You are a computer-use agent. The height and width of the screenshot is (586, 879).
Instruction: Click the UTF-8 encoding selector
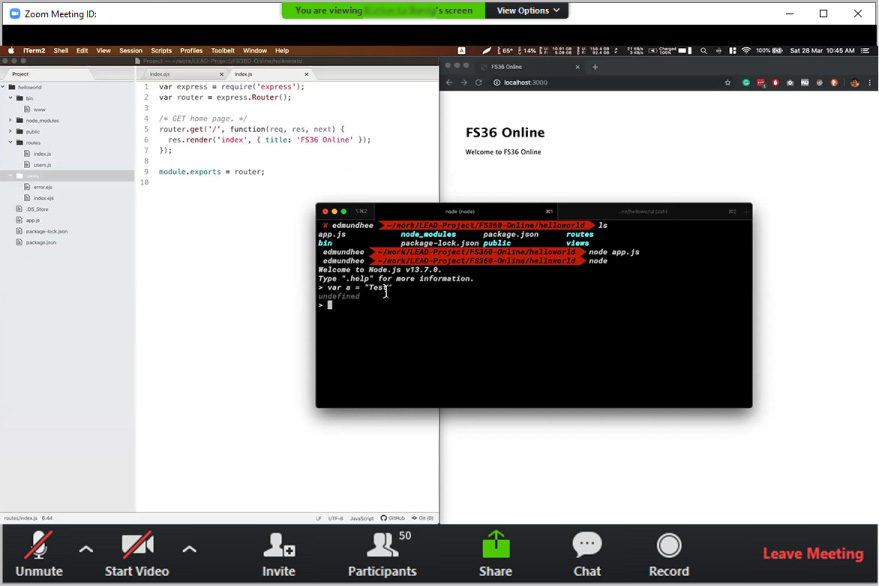(x=335, y=518)
